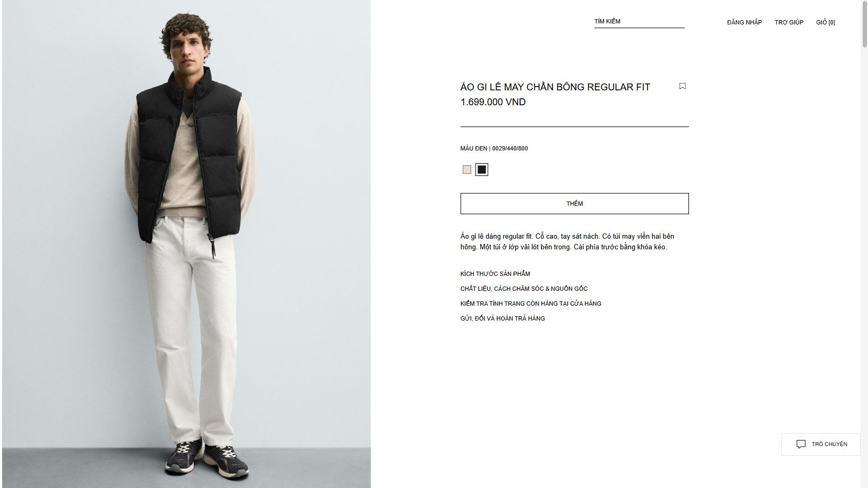Open the TRỢ GIÚP help menu
Screen dimensions: 868x488
(789, 22)
